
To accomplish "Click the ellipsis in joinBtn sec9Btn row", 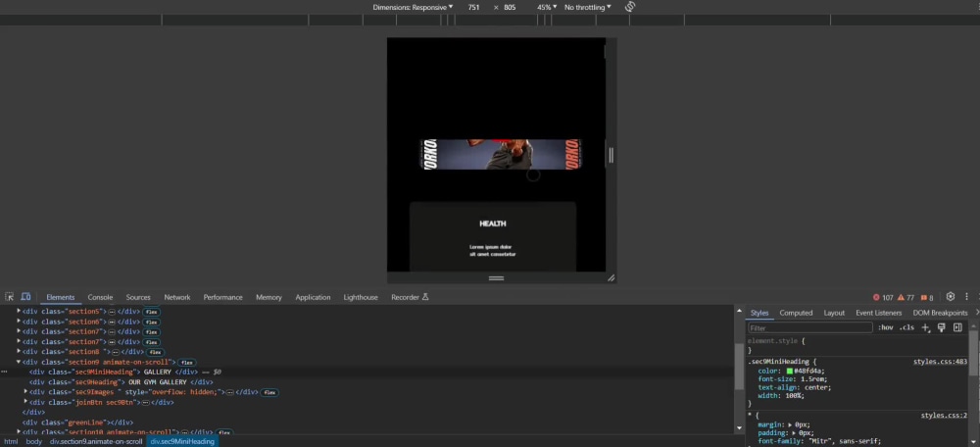I will tap(148, 403).
